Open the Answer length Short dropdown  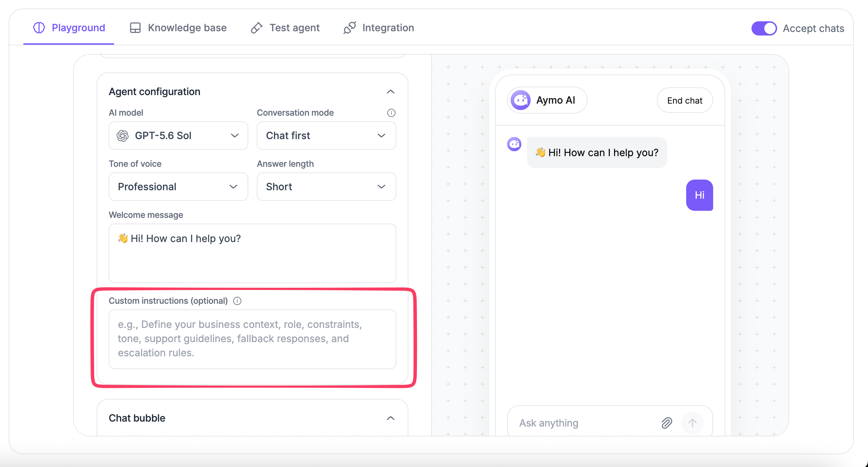point(326,187)
